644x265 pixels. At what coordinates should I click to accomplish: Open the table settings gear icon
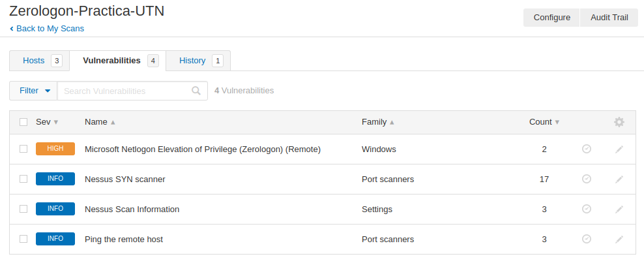point(619,122)
